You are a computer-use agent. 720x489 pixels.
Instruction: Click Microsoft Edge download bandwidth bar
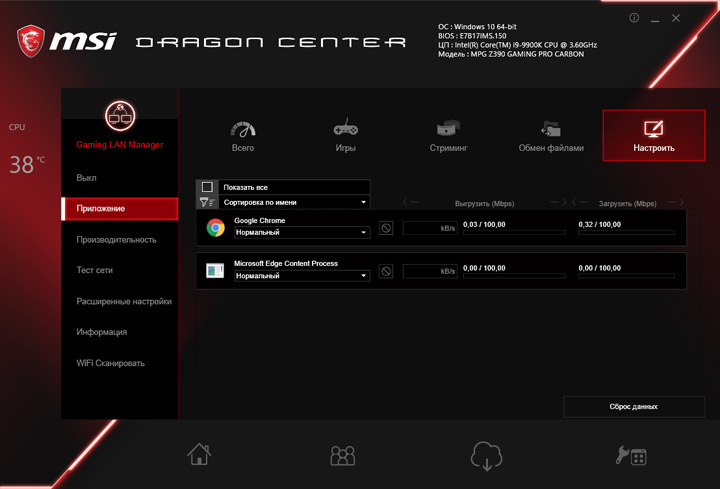[626, 276]
